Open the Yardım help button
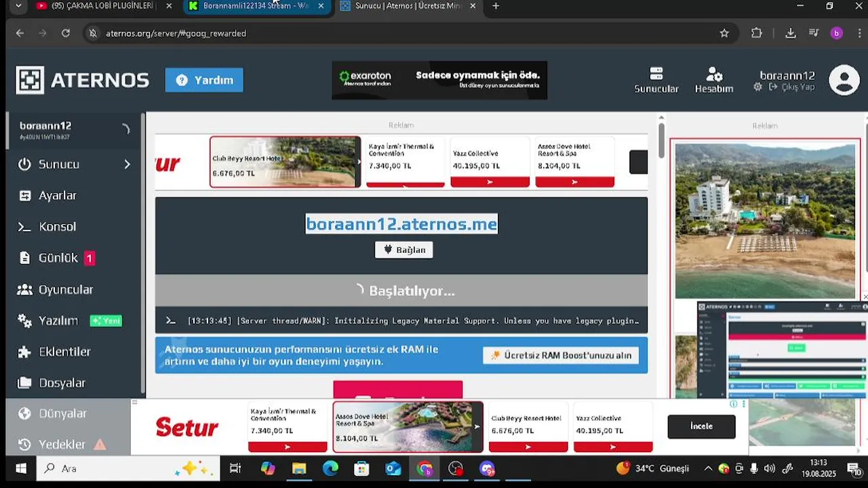This screenshot has height=488, width=868. 204,80
